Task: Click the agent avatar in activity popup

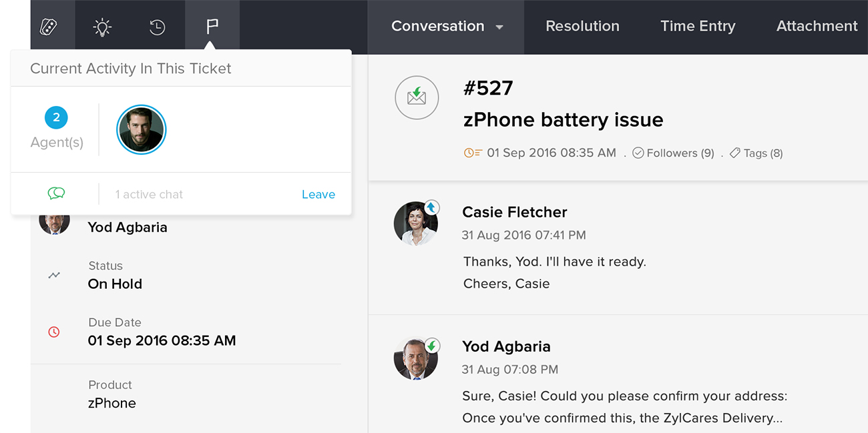Action: (x=142, y=130)
